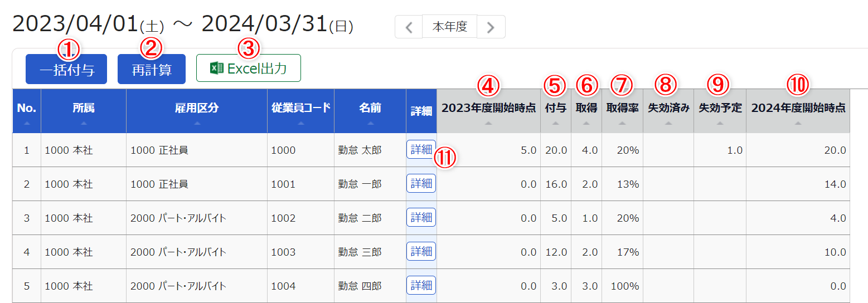Sort by 付与 column header

click(x=556, y=111)
